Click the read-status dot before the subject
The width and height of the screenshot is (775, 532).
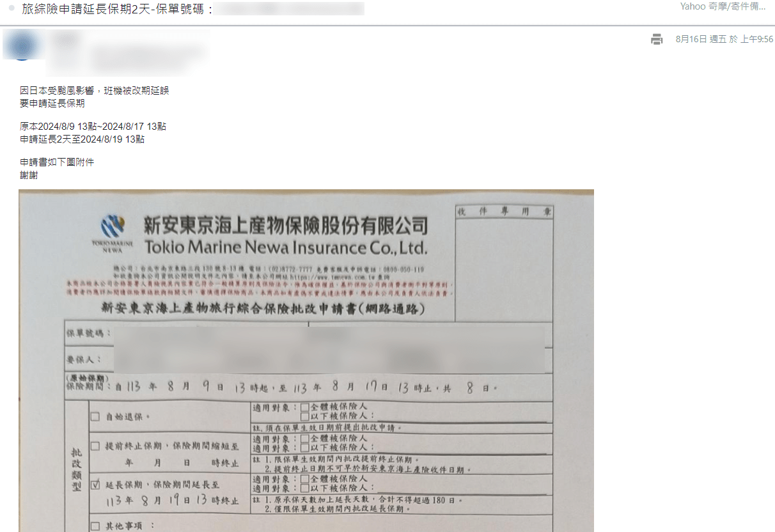(x=12, y=8)
